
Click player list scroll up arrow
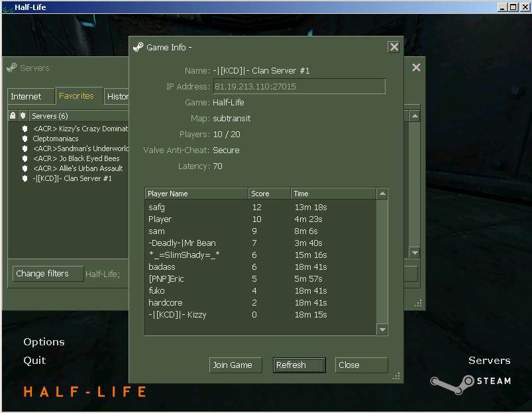(x=382, y=194)
